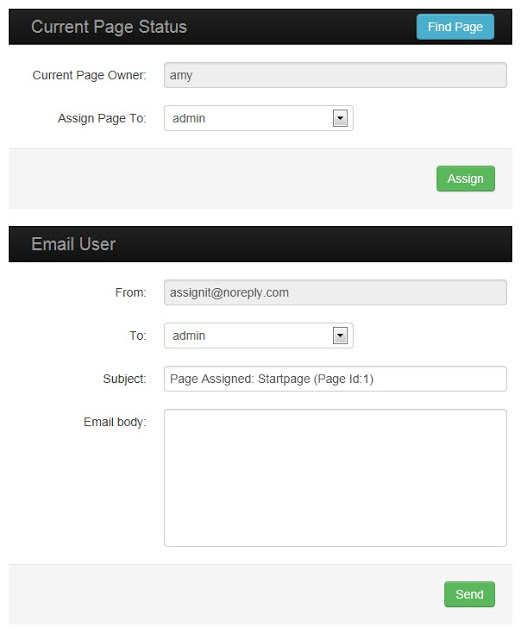The height and width of the screenshot is (640, 521).
Task: Click the Current Page Owner field showing amy
Action: (x=335, y=75)
